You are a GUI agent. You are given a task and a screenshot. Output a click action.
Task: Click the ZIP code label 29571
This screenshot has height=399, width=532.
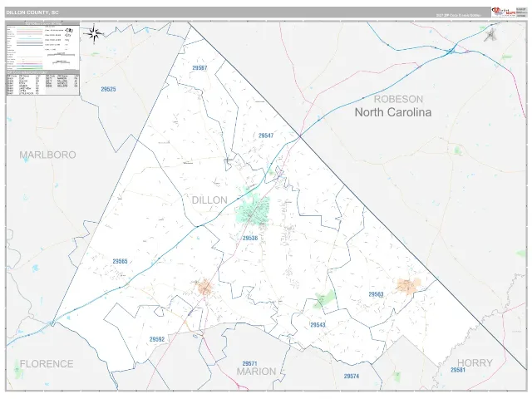pyautogui.click(x=249, y=363)
